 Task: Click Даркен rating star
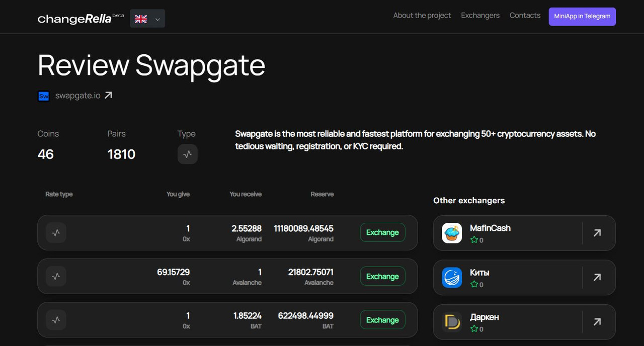tap(474, 329)
